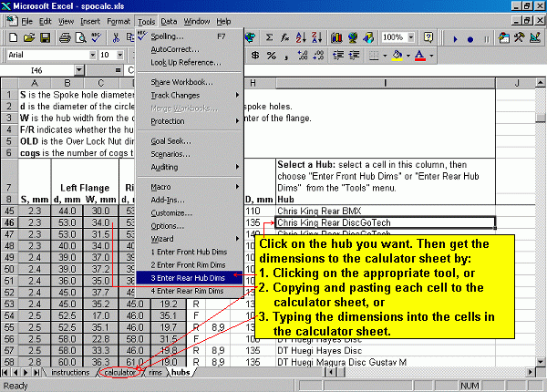
Task: Cut selection with the scissors icon
Action: pos(116,37)
